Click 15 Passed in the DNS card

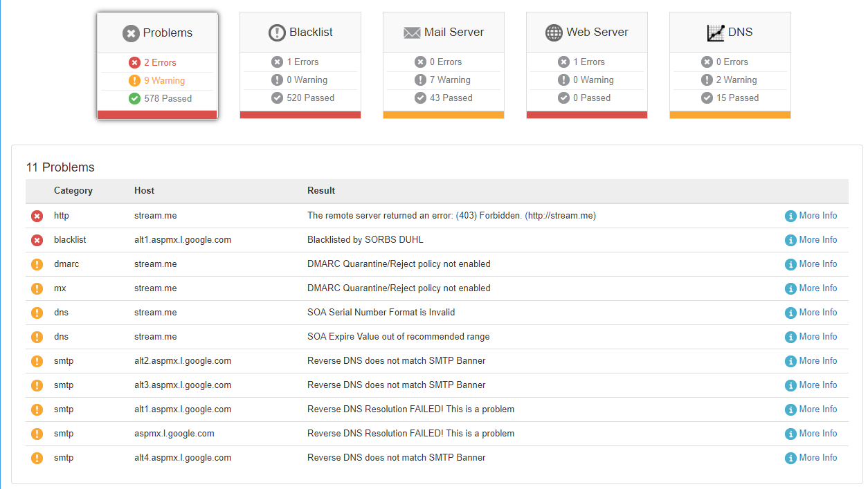[x=738, y=98]
